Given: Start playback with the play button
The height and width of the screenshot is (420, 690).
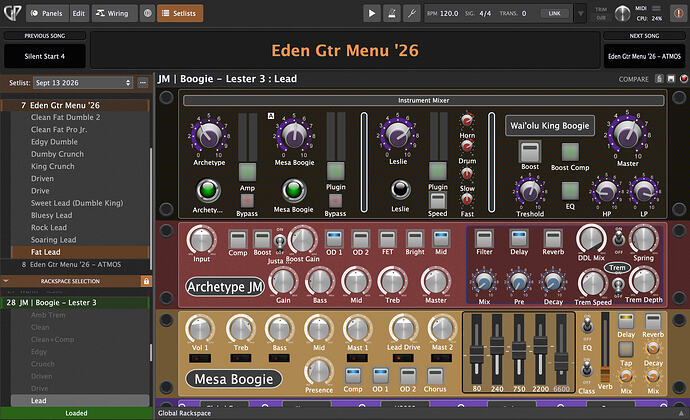Looking at the screenshot, I should click(x=372, y=13).
